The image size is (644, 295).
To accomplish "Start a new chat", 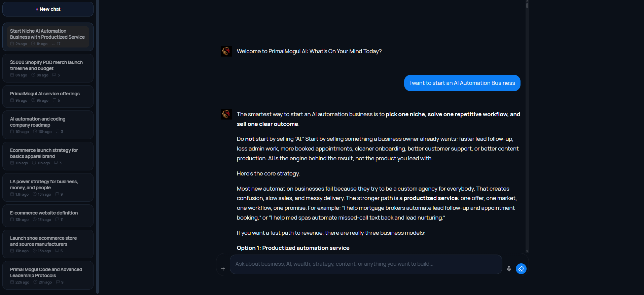I will (x=48, y=9).
